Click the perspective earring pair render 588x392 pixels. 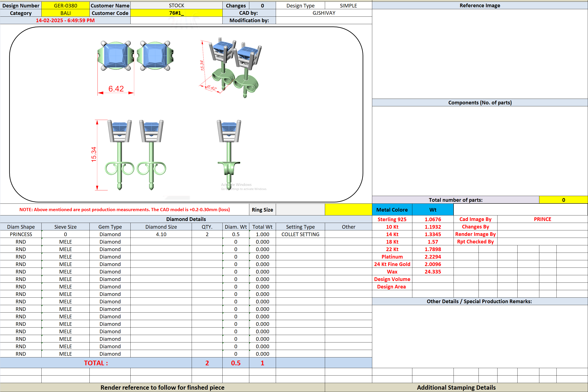click(x=235, y=67)
